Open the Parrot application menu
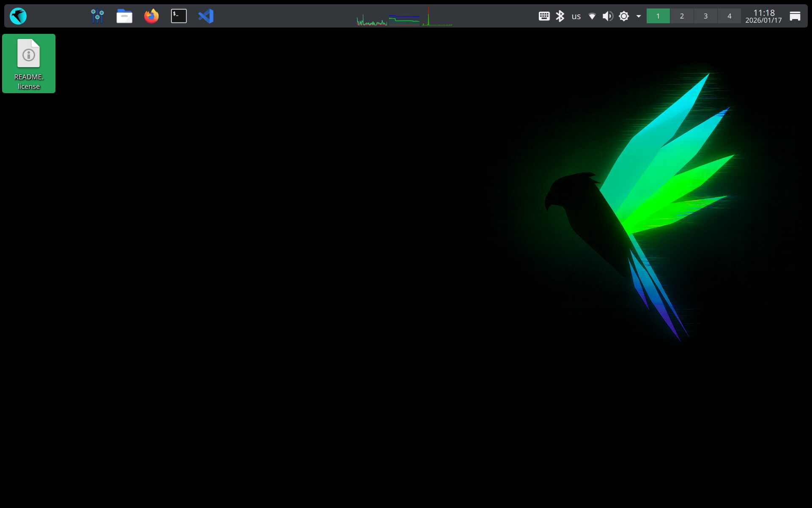812x508 pixels. (x=18, y=16)
